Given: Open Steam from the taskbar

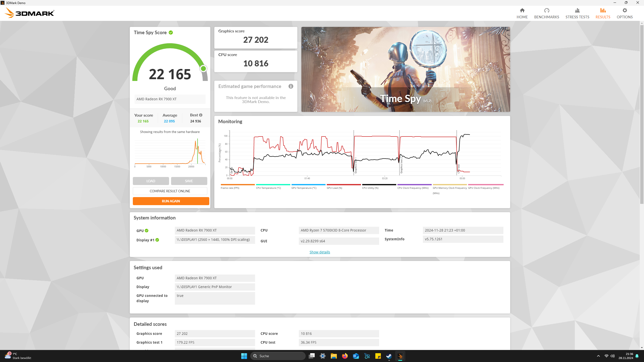Looking at the screenshot, I should [389, 356].
